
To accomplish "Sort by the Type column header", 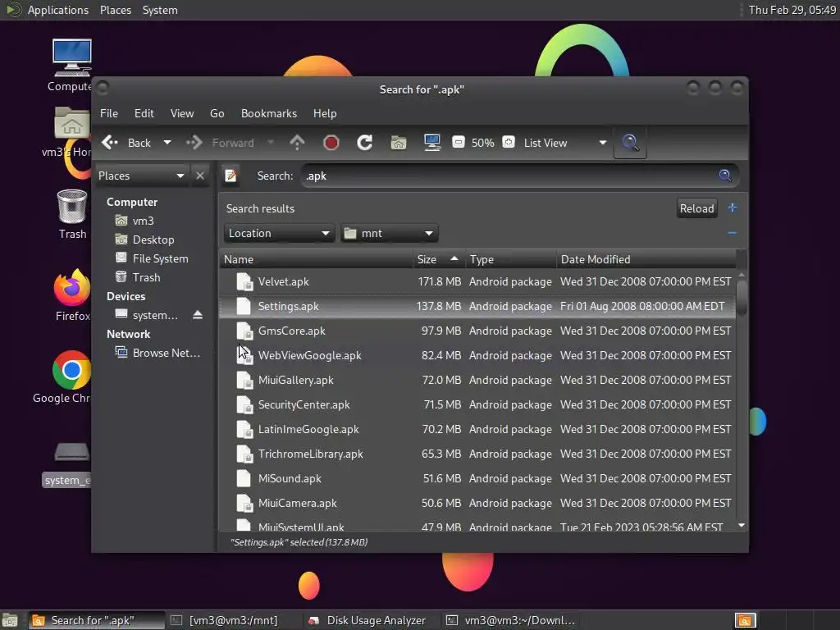I will [x=510, y=259].
